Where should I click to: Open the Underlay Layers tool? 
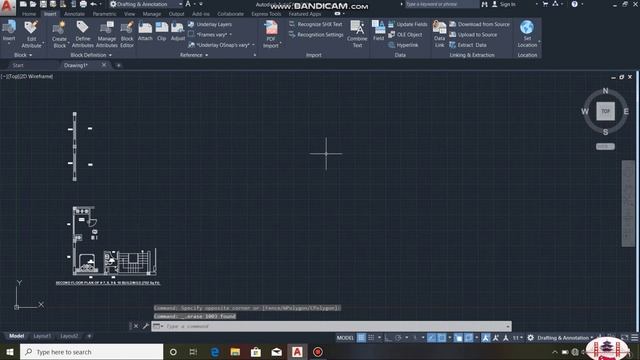tap(210, 24)
